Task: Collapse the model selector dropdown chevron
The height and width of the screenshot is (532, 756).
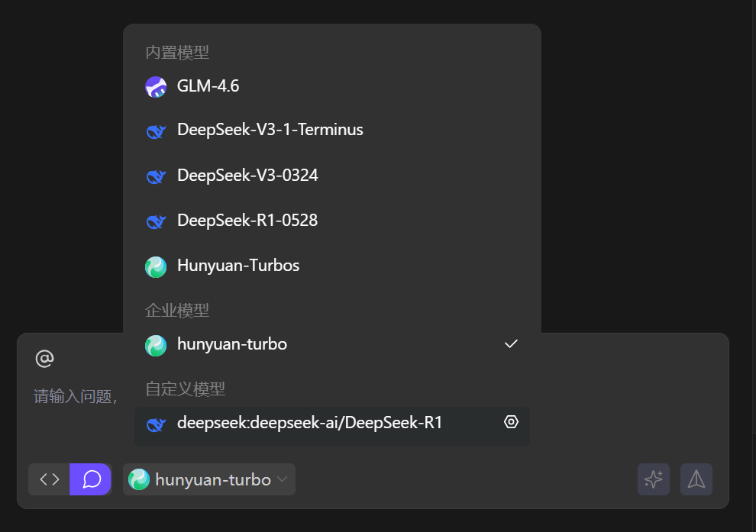Action: pos(283,479)
